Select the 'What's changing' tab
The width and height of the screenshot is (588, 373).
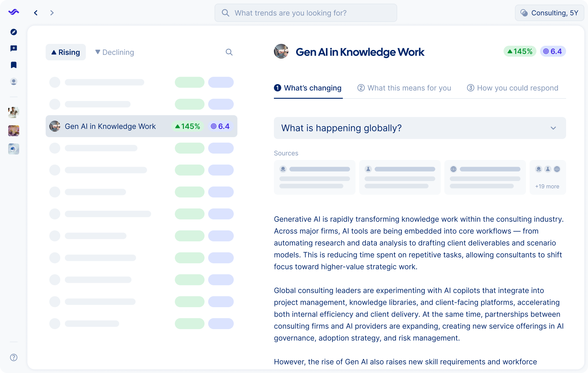[x=308, y=88]
